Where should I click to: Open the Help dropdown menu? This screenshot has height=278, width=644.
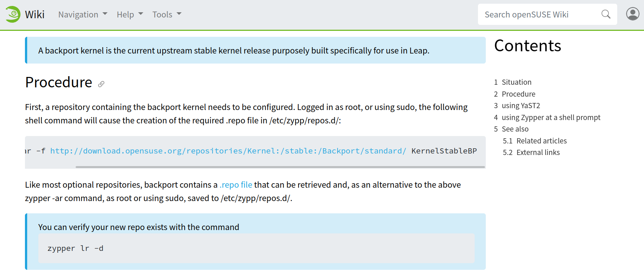[x=130, y=14]
